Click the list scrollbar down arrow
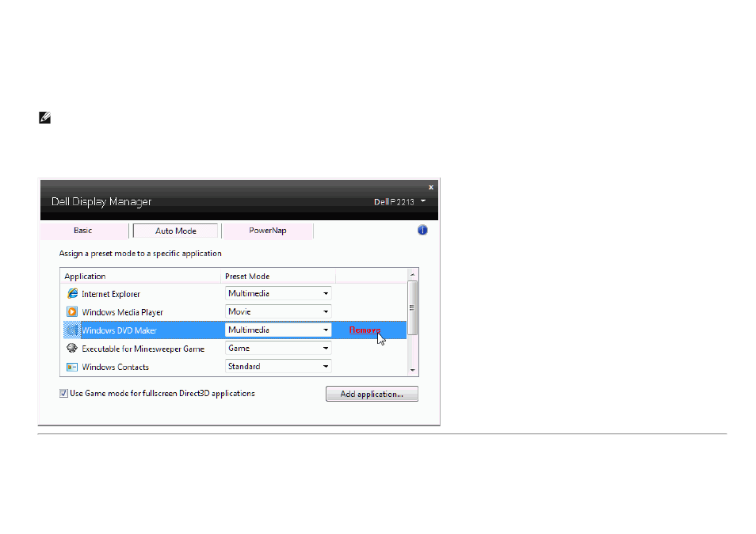This screenshot has height=534, width=756. tap(413, 370)
